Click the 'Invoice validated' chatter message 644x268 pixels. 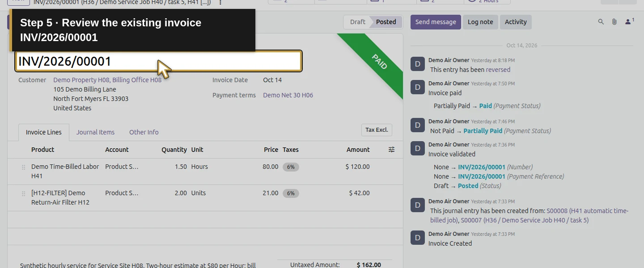(x=452, y=154)
